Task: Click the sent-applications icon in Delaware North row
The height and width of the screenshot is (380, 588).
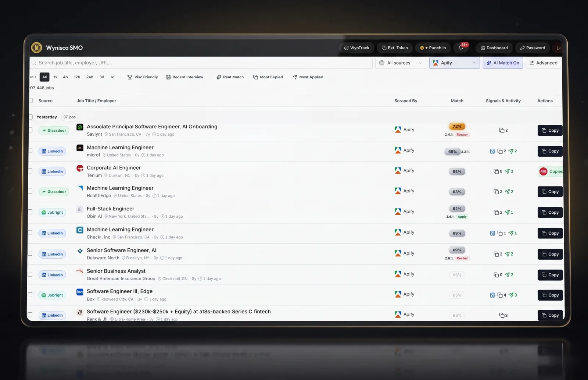Action: 507,254
